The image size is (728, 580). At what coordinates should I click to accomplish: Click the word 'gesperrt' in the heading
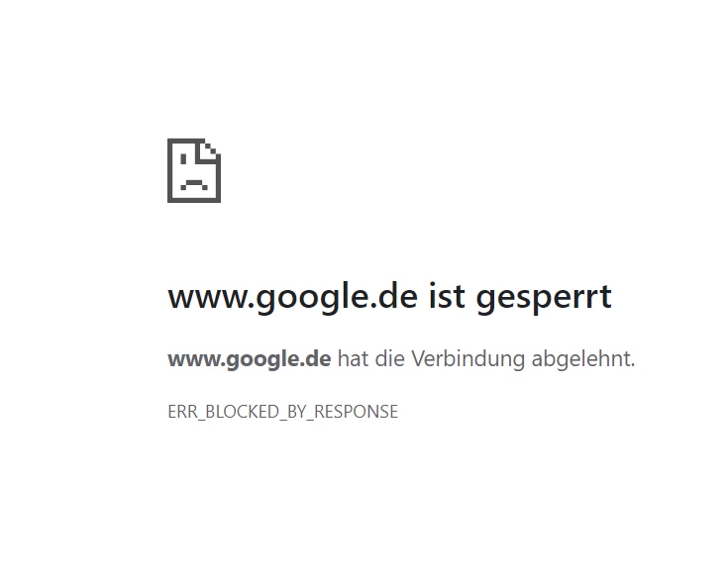point(544,298)
